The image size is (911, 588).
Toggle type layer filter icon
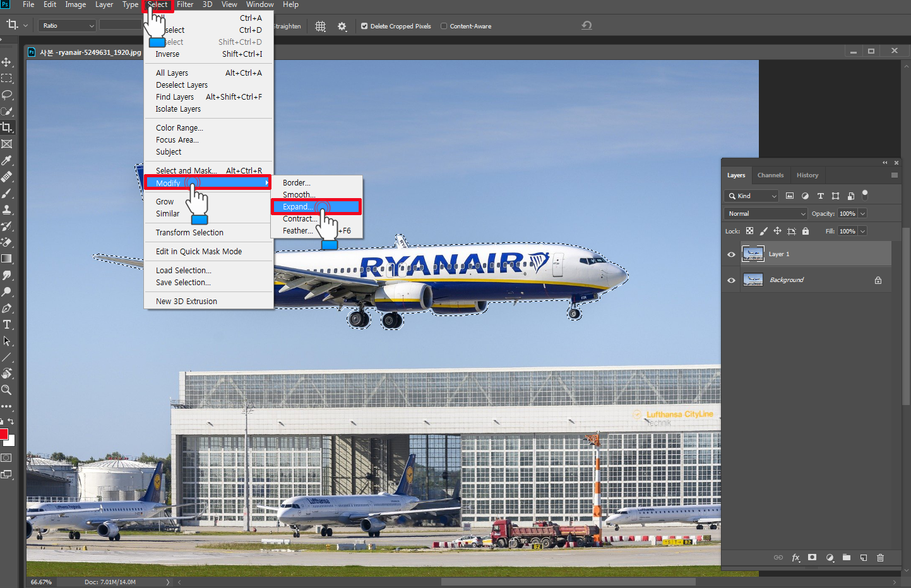(x=820, y=196)
